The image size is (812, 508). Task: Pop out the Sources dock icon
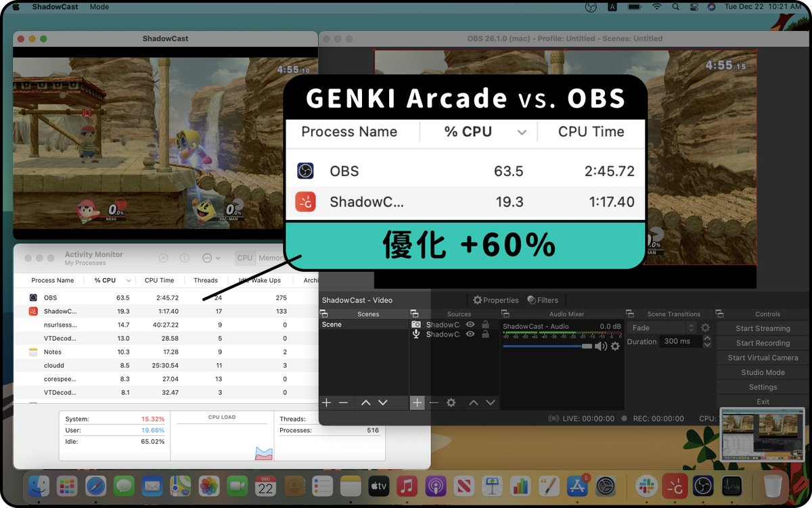point(414,314)
